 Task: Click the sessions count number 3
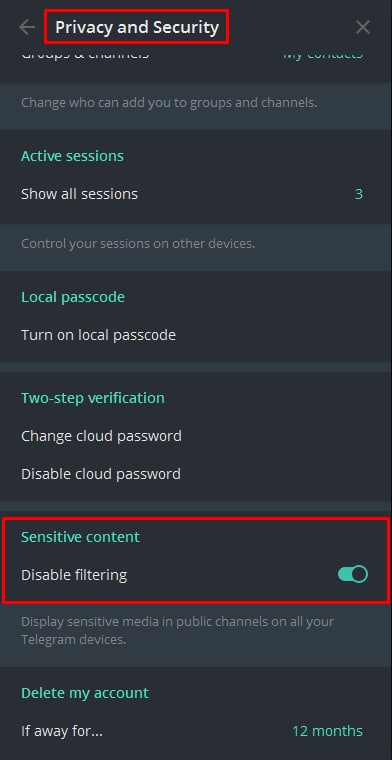[359, 194]
